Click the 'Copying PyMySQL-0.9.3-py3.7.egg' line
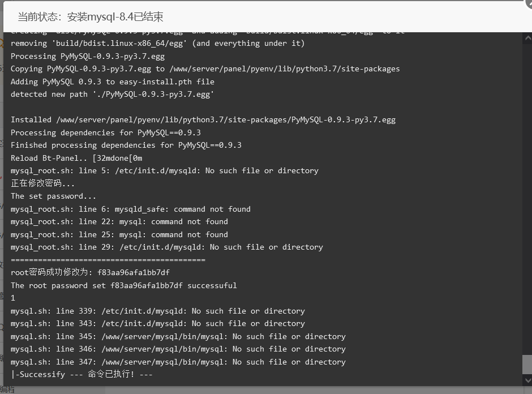Screen dimensions: 532x394 205,69
